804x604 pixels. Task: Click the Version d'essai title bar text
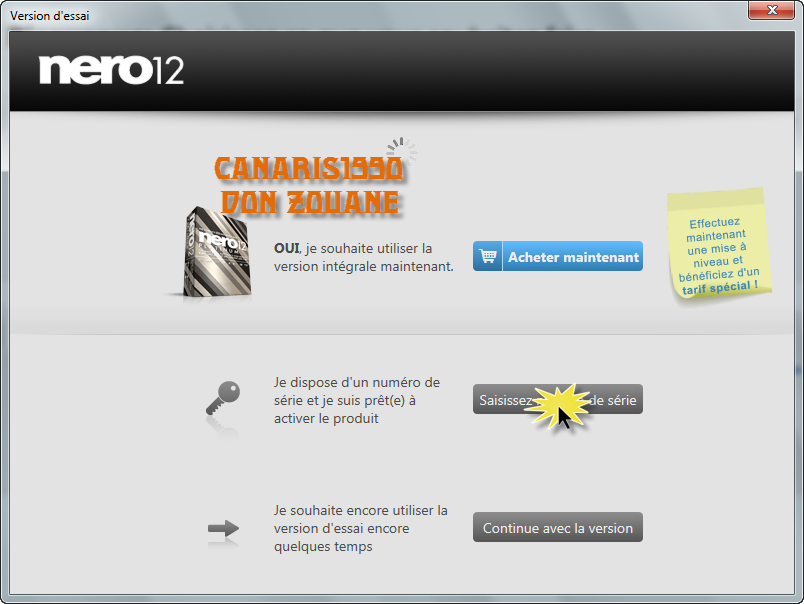pyautogui.click(x=49, y=15)
